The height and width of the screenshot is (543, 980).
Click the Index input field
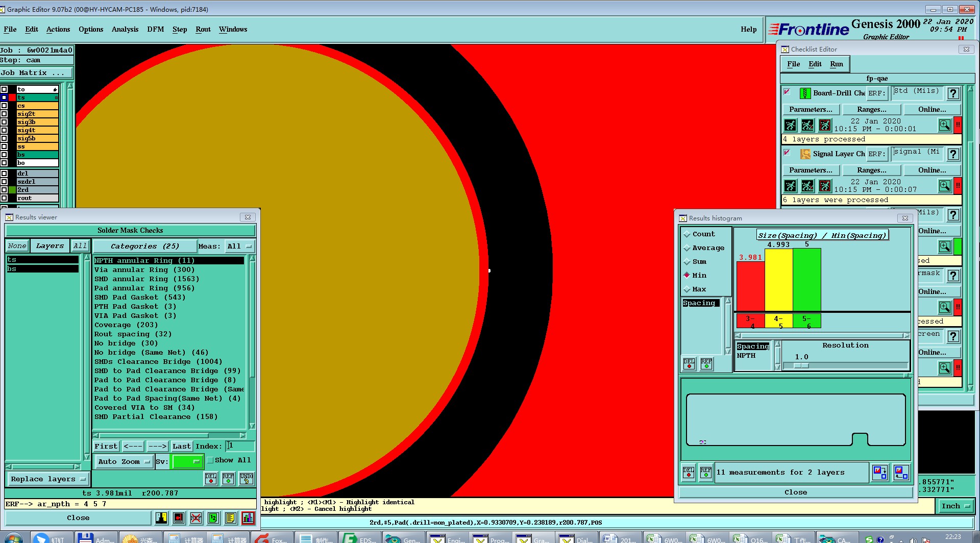(x=240, y=447)
